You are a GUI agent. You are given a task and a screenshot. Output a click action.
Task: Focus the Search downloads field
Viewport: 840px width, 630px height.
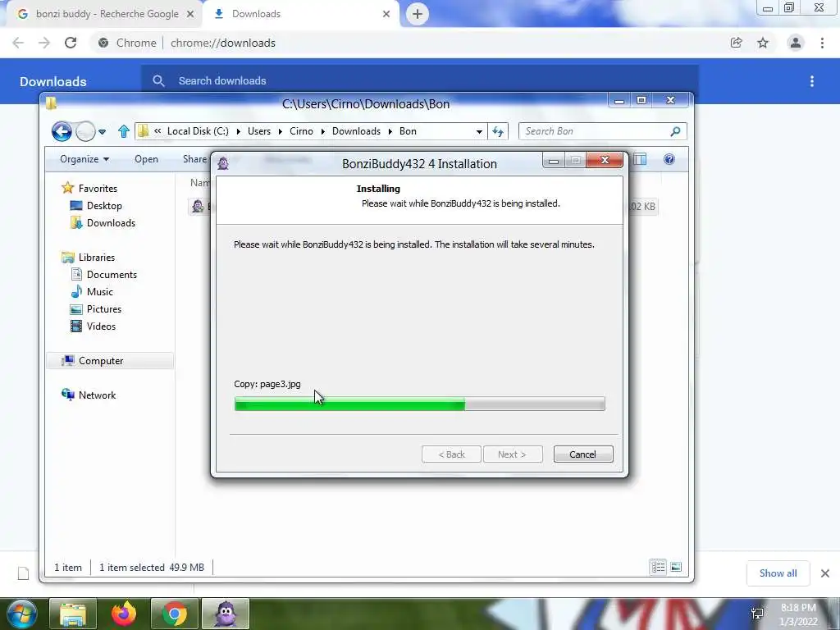tap(419, 81)
